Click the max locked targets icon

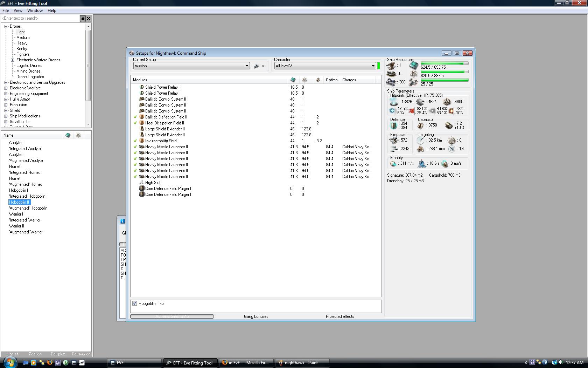click(x=452, y=140)
